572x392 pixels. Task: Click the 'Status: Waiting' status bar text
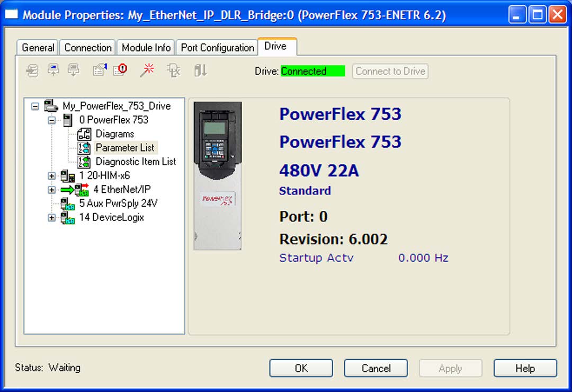(48, 368)
